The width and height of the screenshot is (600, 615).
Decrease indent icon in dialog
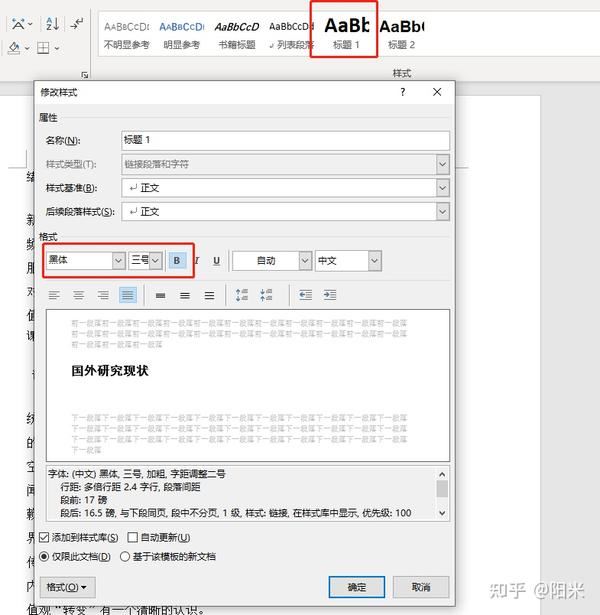[305, 295]
